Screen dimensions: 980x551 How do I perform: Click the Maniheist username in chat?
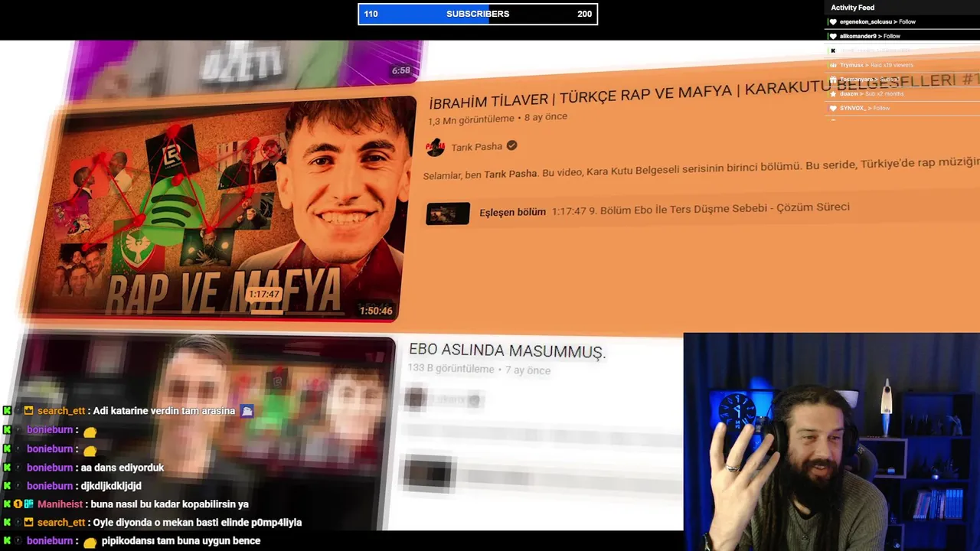61,504
